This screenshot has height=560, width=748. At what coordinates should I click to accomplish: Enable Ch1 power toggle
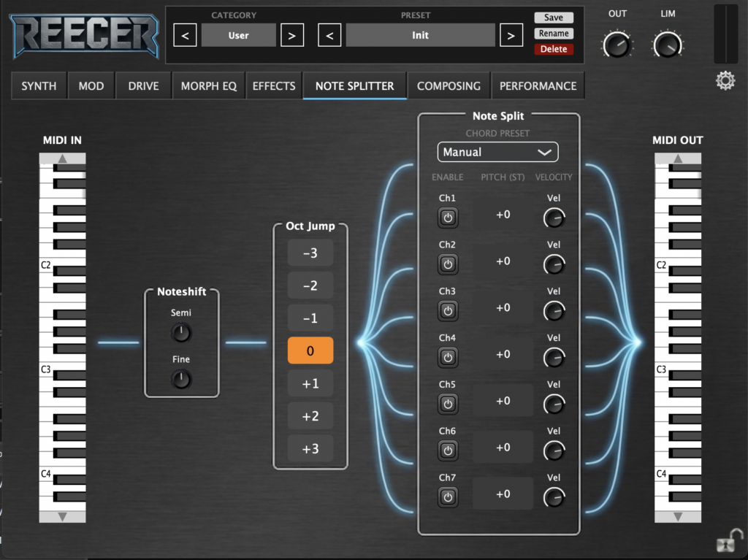pyautogui.click(x=448, y=218)
